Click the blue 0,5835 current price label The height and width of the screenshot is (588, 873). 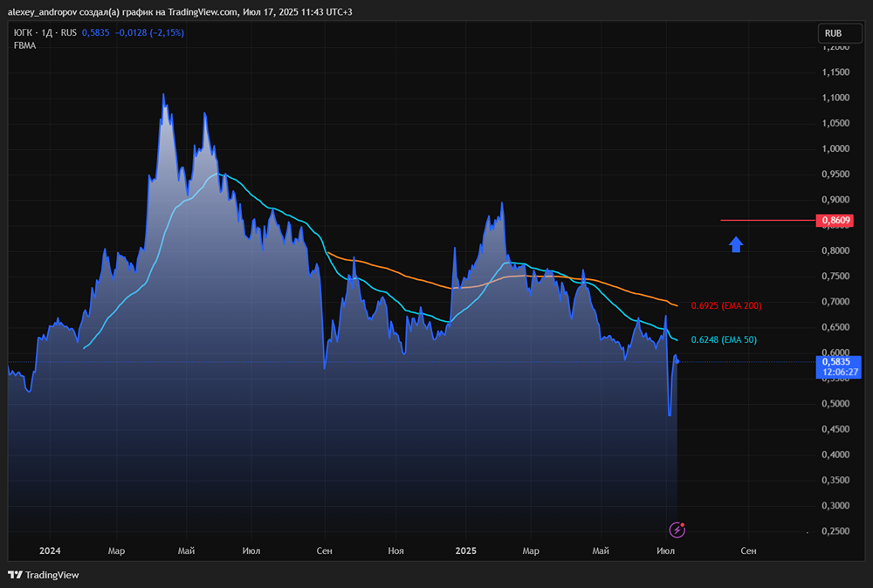838,367
